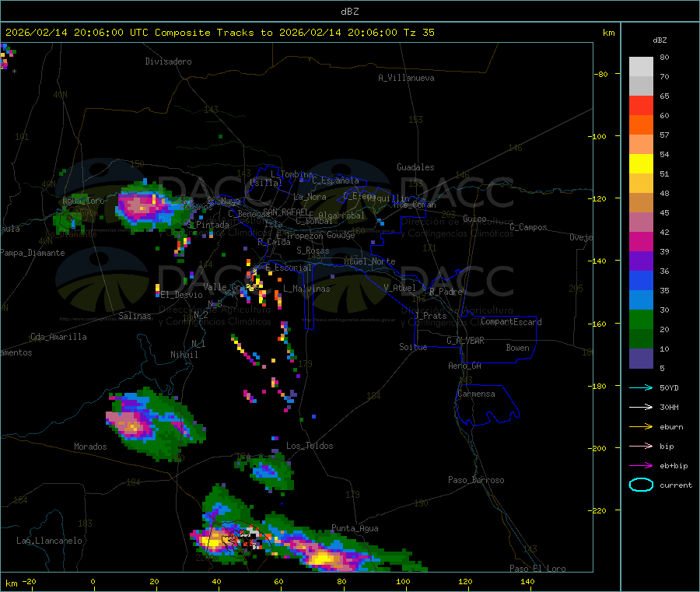
Task: Click the Atuel_Norte place label
Action: (x=369, y=261)
